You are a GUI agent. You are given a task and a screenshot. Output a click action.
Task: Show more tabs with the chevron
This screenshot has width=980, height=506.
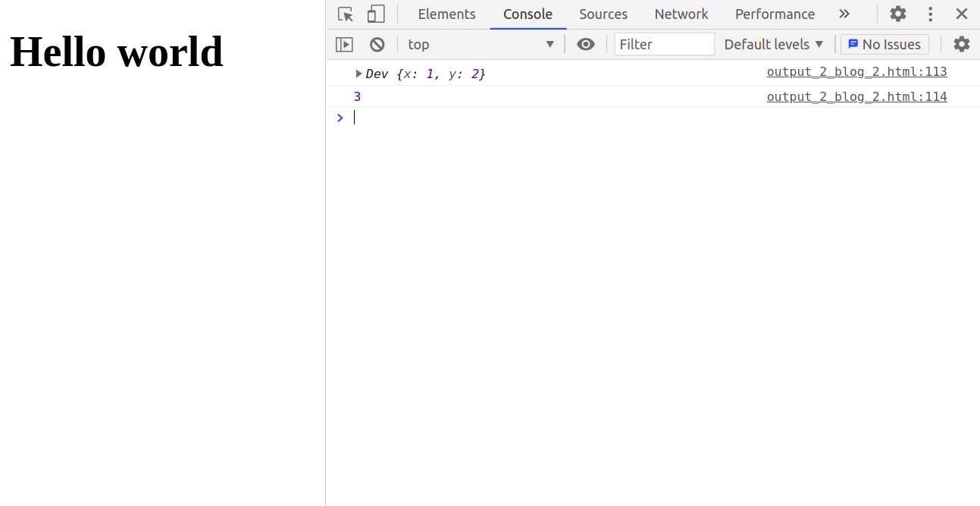(x=844, y=14)
